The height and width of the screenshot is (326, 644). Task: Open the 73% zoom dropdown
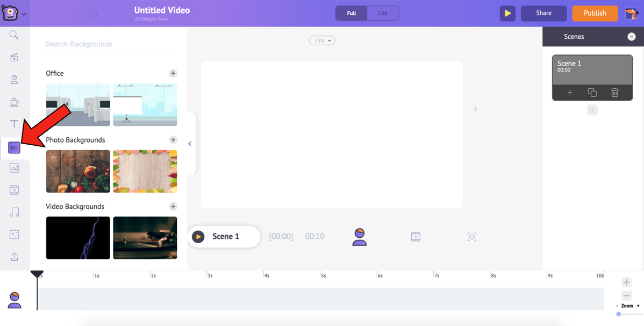coord(322,41)
